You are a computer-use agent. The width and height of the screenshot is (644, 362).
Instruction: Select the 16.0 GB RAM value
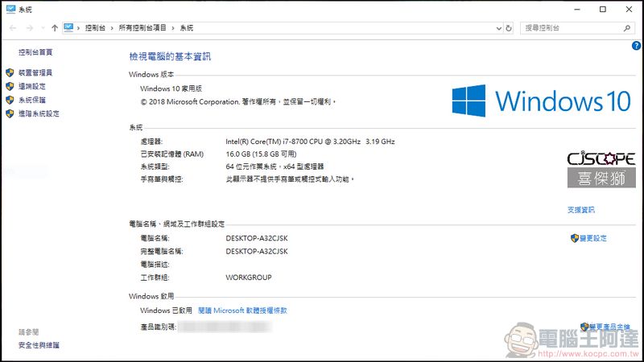click(261, 154)
